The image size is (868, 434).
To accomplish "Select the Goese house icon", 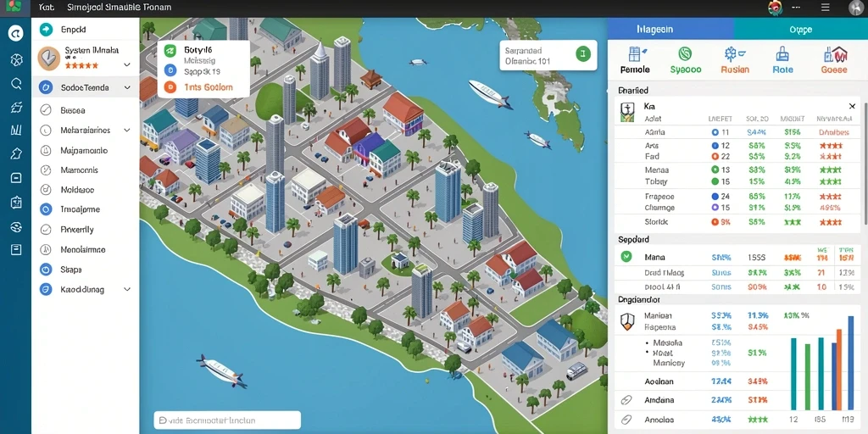I will 835,53.
